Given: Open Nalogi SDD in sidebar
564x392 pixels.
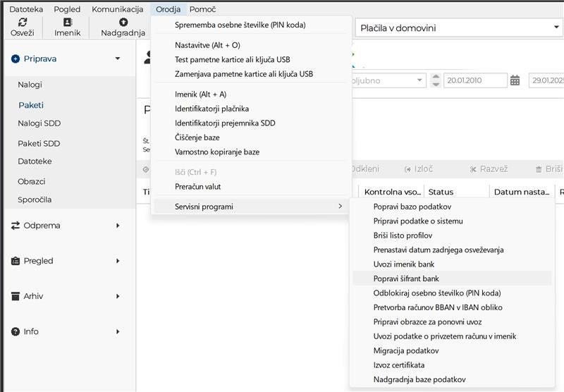Looking at the screenshot, I should point(39,123).
